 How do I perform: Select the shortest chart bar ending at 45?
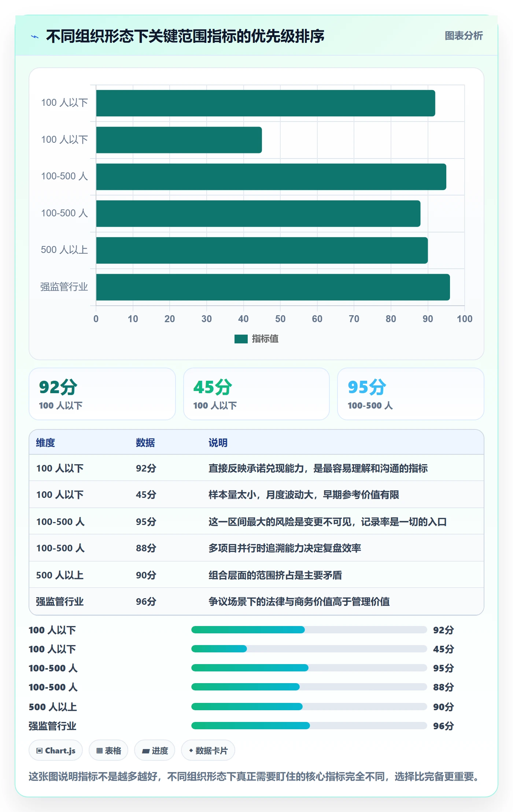(x=179, y=140)
